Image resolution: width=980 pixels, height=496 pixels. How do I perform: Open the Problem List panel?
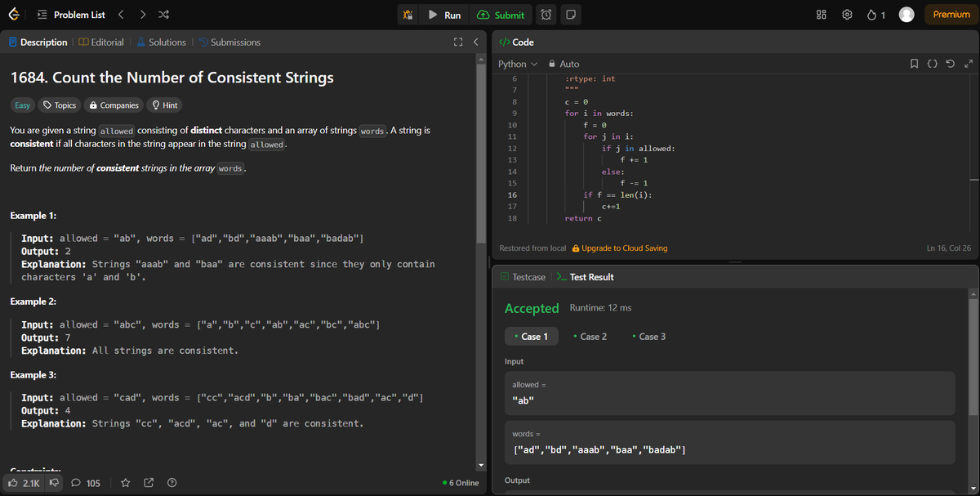click(x=72, y=15)
